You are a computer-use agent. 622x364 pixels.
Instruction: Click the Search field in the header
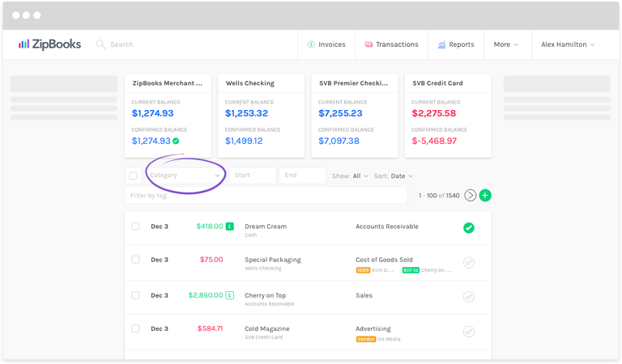point(121,44)
